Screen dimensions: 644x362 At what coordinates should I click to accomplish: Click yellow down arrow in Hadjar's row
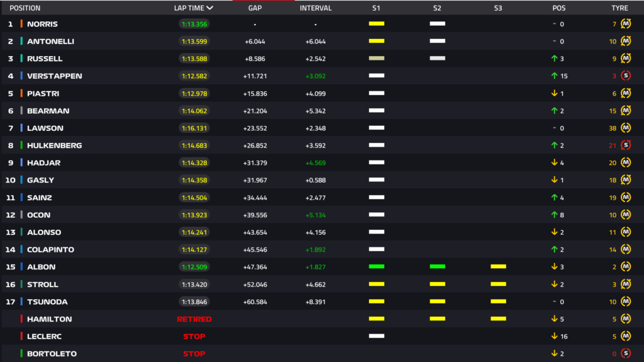[x=554, y=162]
